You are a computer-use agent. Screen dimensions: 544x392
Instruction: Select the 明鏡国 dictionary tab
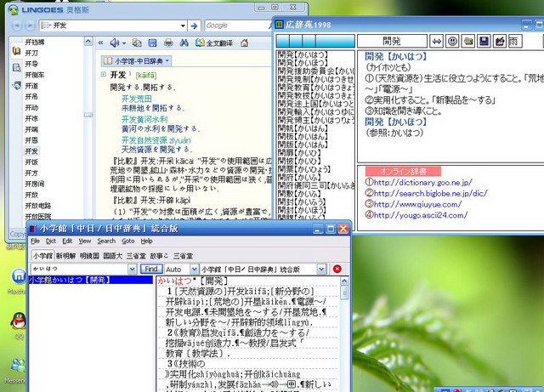(89, 256)
